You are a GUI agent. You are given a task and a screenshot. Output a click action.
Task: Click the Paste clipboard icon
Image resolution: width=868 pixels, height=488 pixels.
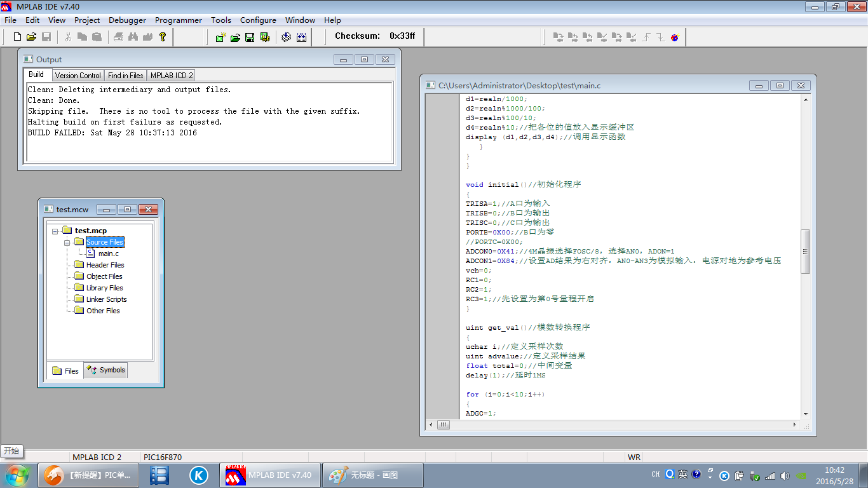(97, 37)
